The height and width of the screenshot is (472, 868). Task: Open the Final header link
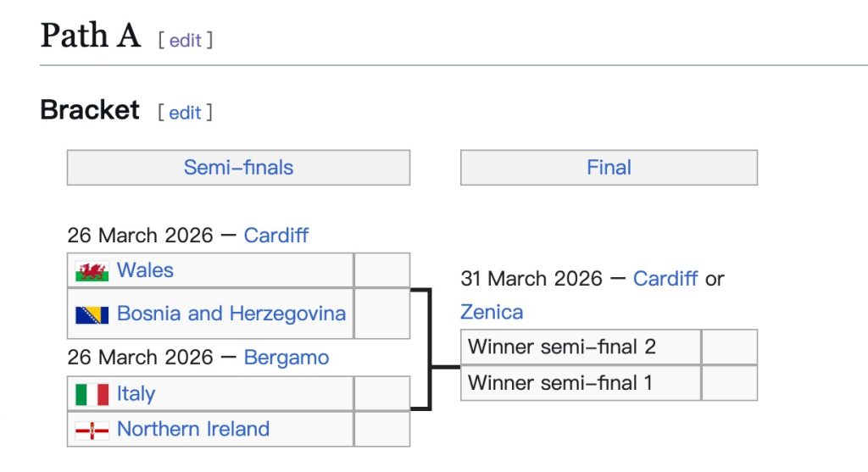tap(609, 167)
